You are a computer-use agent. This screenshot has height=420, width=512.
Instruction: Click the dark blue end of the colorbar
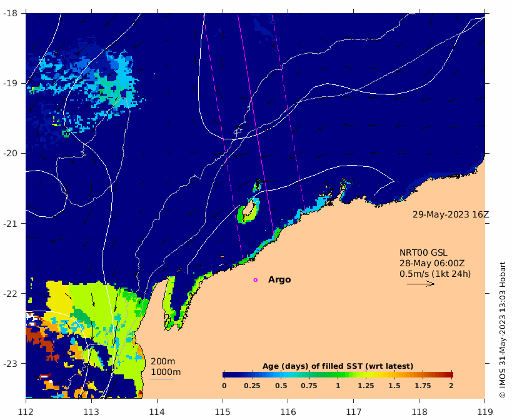pyautogui.click(x=227, y=374)
